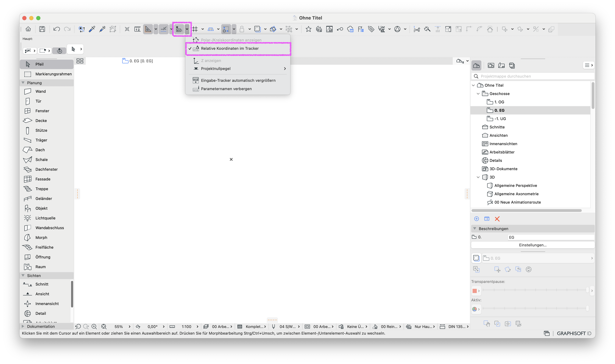Open the Projektnullpegel submenu
This screenshot has height=364, width=615.
coord(238,69)
